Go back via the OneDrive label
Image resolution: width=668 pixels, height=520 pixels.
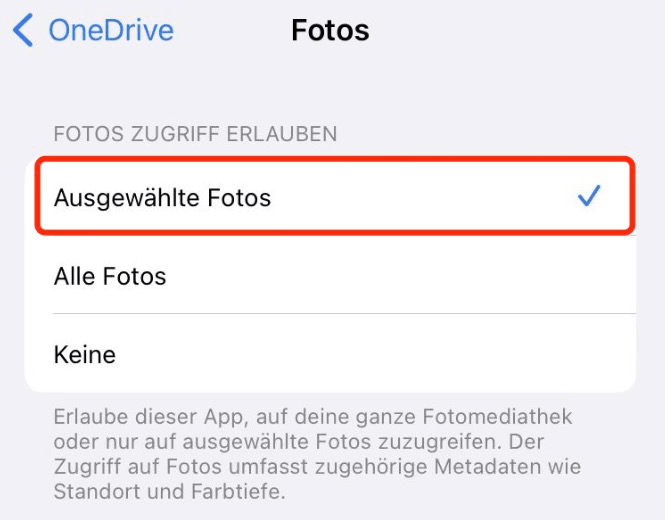point(111,30)
